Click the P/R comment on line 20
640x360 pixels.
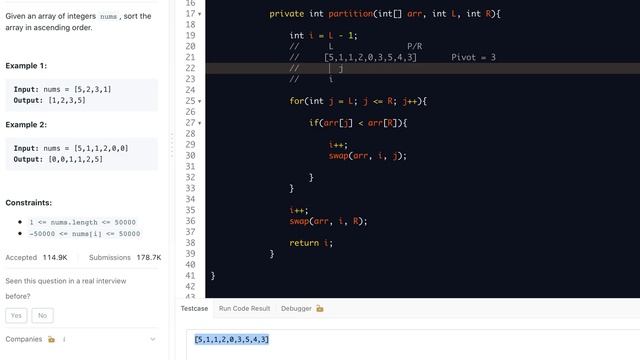pyautogui.click(x=415, y=47)
